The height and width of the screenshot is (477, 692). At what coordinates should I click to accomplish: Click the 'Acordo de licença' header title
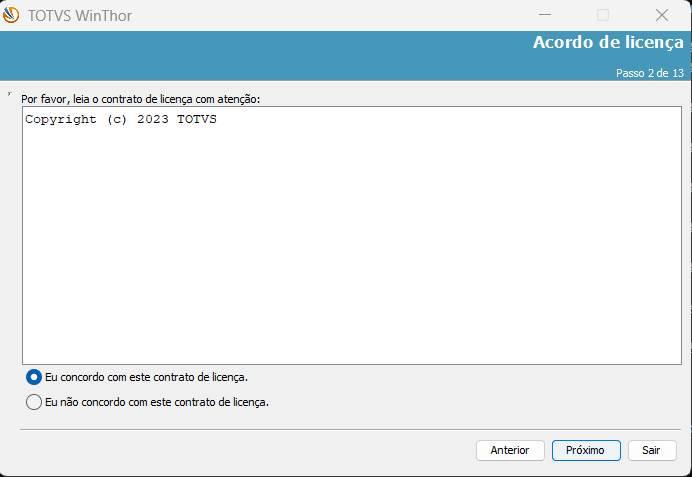pos(608,43)
